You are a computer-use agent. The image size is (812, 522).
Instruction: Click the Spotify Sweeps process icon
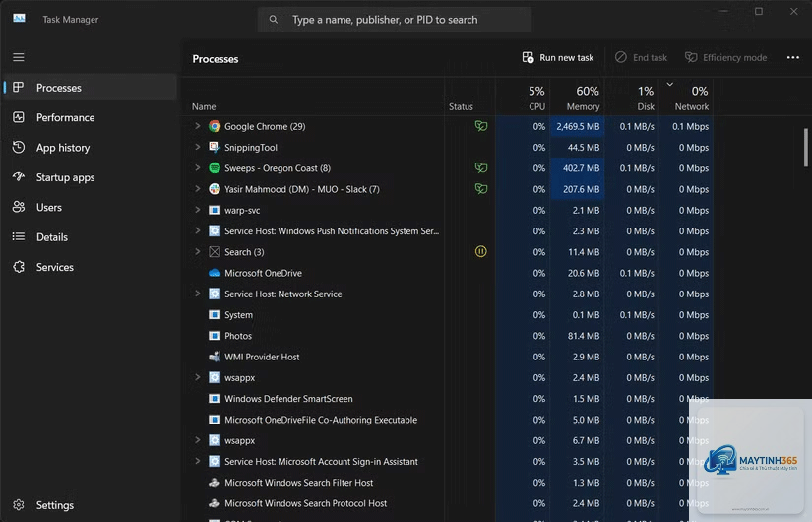pos(215,168)
